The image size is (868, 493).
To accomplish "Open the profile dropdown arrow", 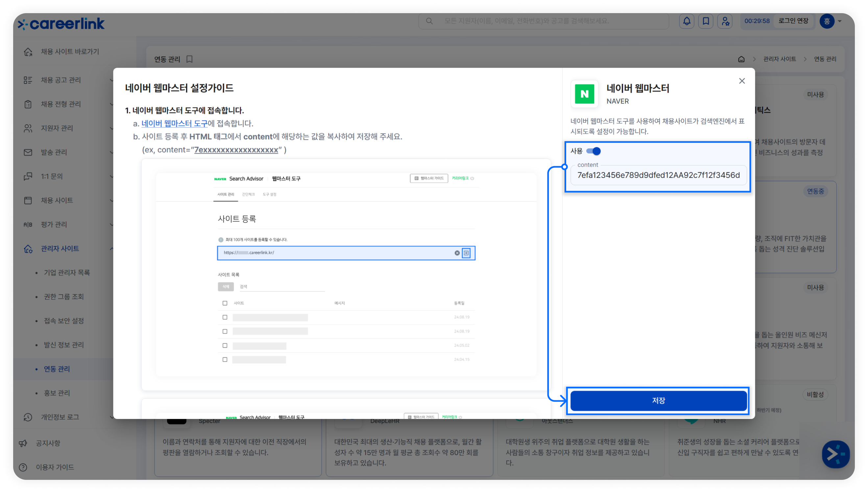I will (x=839, y=21).
